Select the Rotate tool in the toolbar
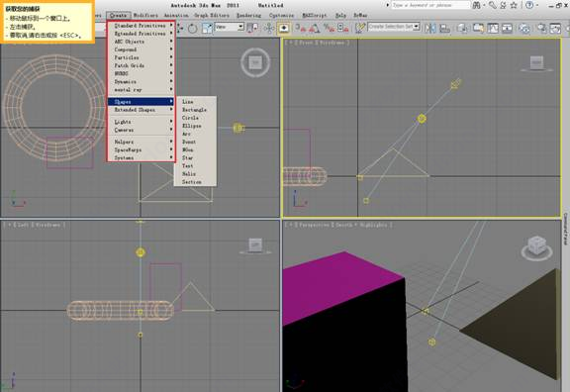Image resolution: width=570 pixels, height=392 pixels. 192,28
